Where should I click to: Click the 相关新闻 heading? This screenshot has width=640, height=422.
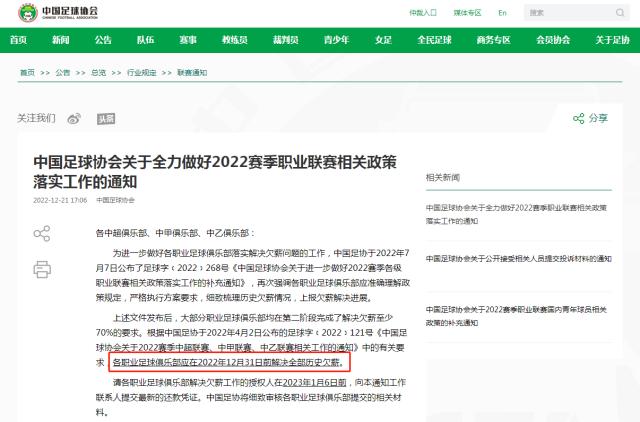click(443, 178)
